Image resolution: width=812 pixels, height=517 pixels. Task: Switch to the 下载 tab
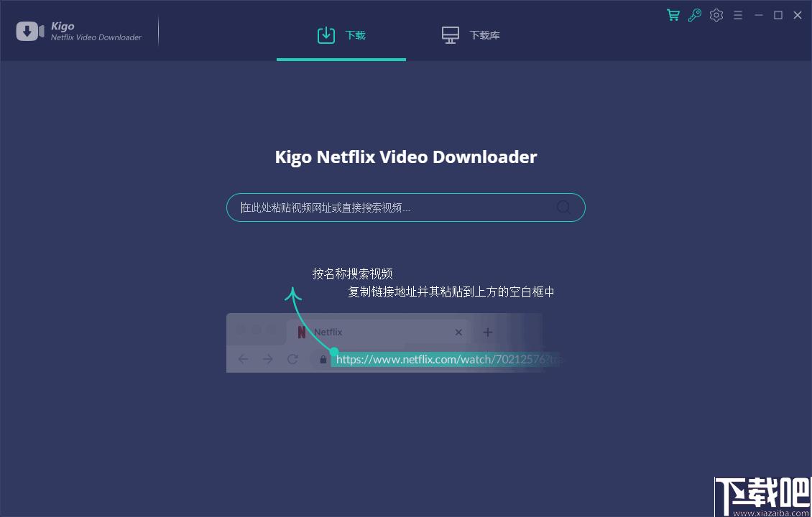[x=341, y=35]
